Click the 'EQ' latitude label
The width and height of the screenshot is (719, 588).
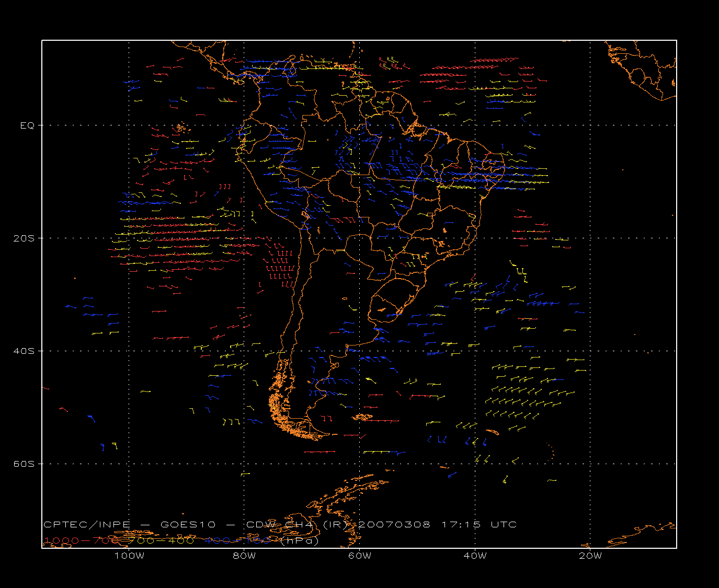click(x=27, y=125)
